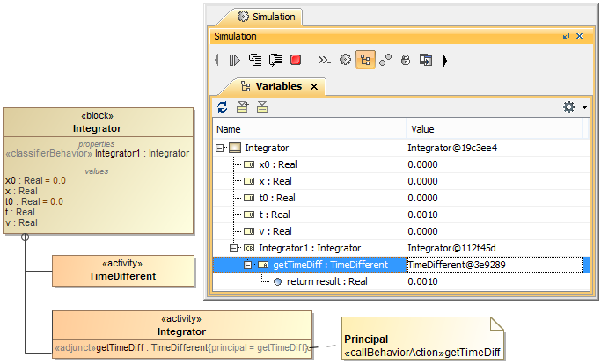The height and width of the screenshot is (364, 601).
Task: Collapse the Integrator1 : Integrator node
Action: (234, 248)
